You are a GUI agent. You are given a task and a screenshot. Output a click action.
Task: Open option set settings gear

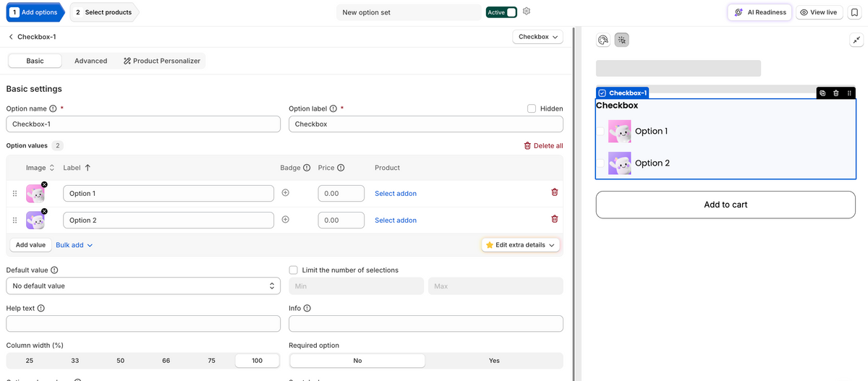[527, 12]
